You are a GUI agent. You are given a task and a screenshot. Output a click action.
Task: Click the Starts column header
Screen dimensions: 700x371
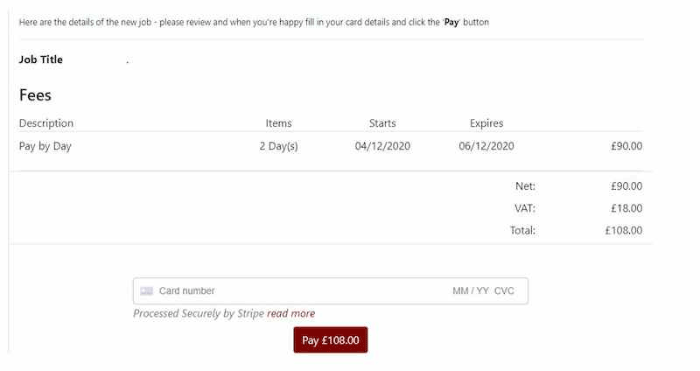tap(382, 123)
